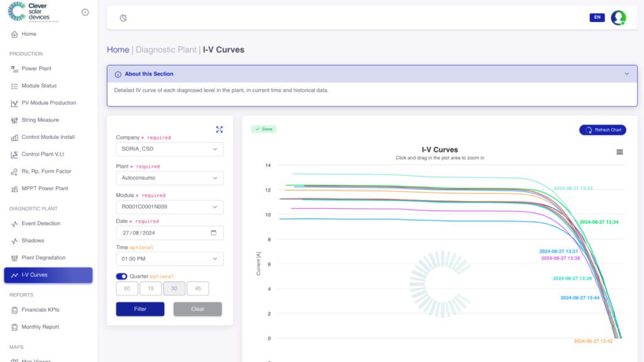
Task: Click the info icon in About this Section
Action: coord(118,74)
